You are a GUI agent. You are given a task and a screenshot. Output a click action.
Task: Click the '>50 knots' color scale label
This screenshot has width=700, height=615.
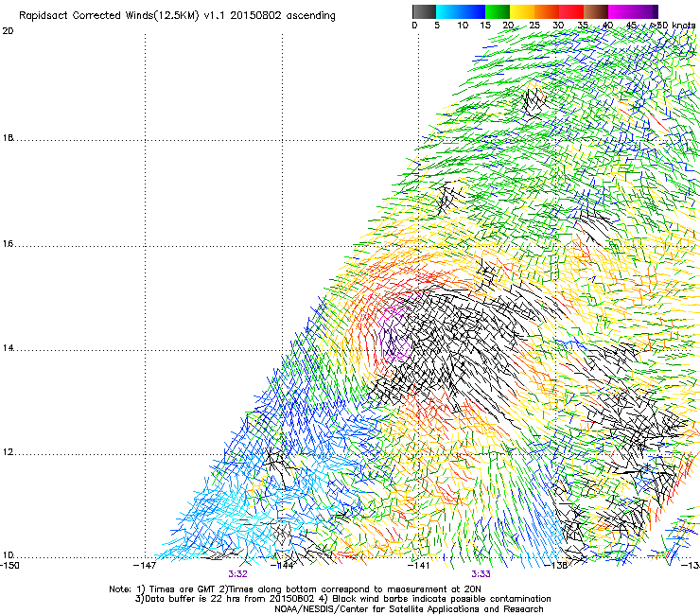coord(673,26)
